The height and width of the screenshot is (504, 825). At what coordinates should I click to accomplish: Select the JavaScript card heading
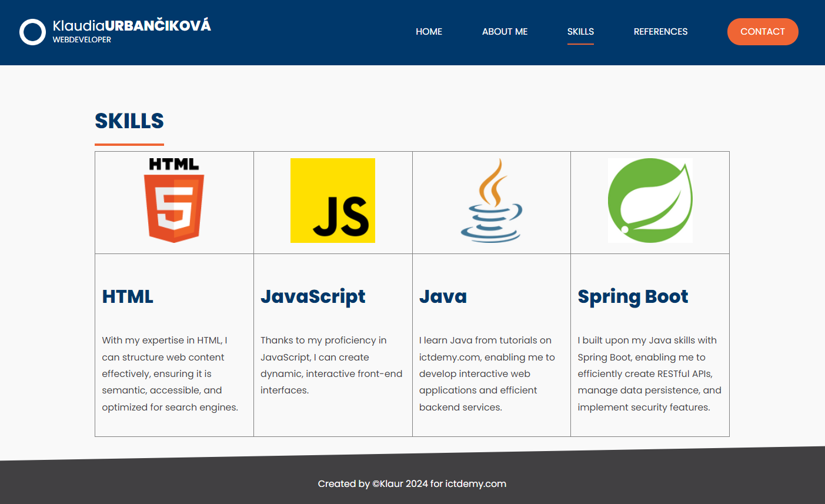tap(313, 296)
